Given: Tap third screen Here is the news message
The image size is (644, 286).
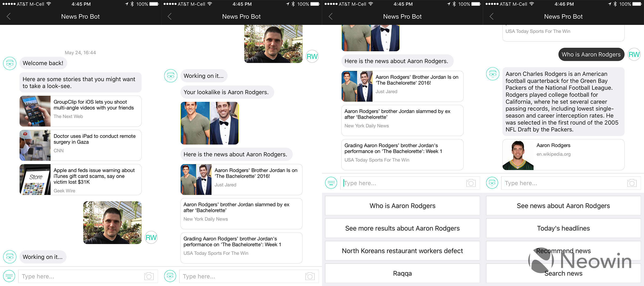Looking at the screenshot, I should click(x=397, y=61).
